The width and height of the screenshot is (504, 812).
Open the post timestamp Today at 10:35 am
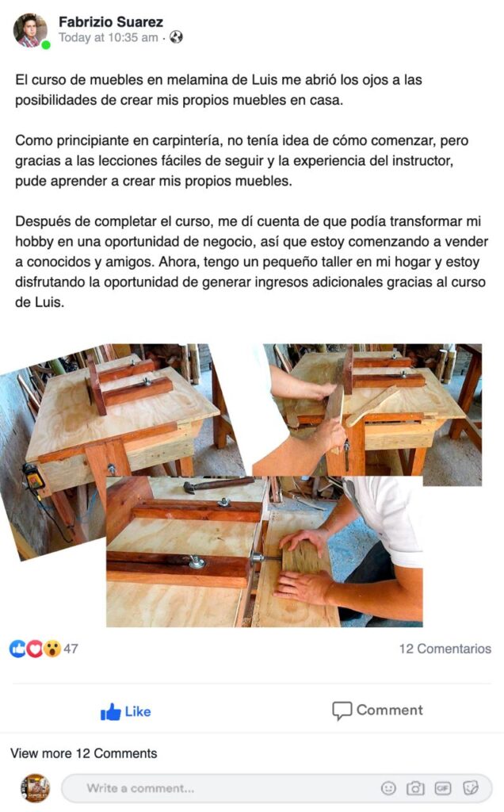point(108,37)
